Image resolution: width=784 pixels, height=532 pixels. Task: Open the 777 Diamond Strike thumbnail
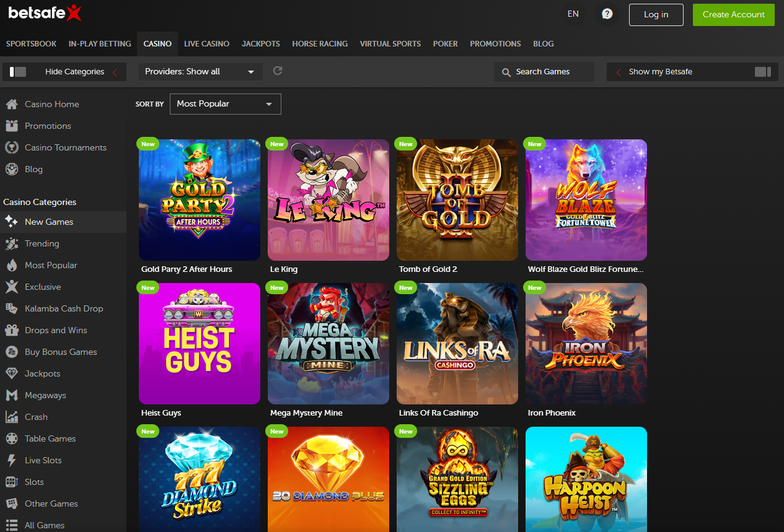click(200, 479)
